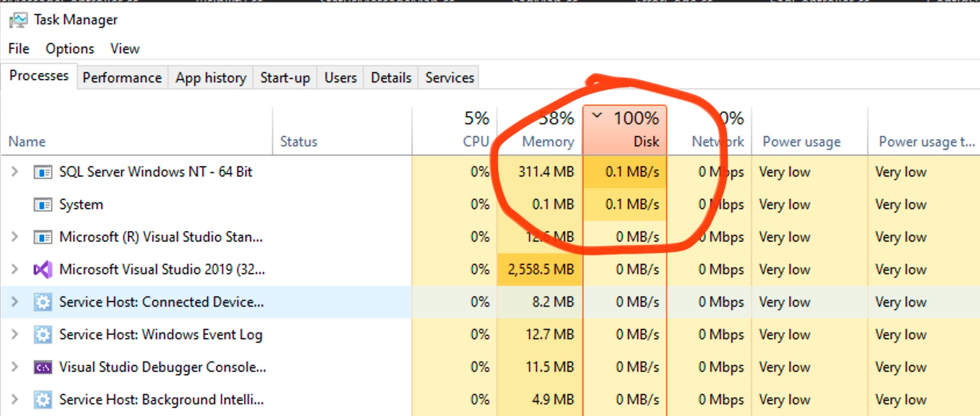Sort by the Disk column header
Viewport: 980px width, 416px height.
click(625, 131)
